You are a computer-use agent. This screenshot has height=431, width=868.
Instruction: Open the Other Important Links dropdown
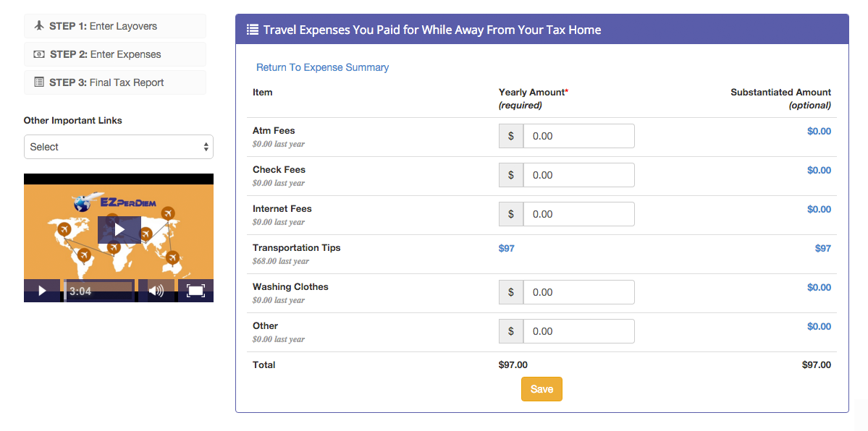click(x=119, y=147)
